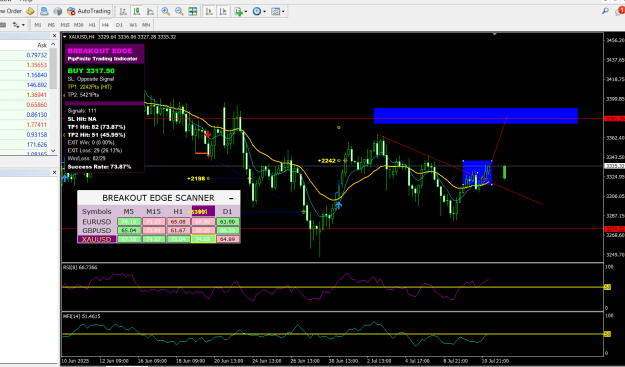The image size is (625, 367).
Task: Open the notifications chat icon at top right
Action: coord(620,11)
